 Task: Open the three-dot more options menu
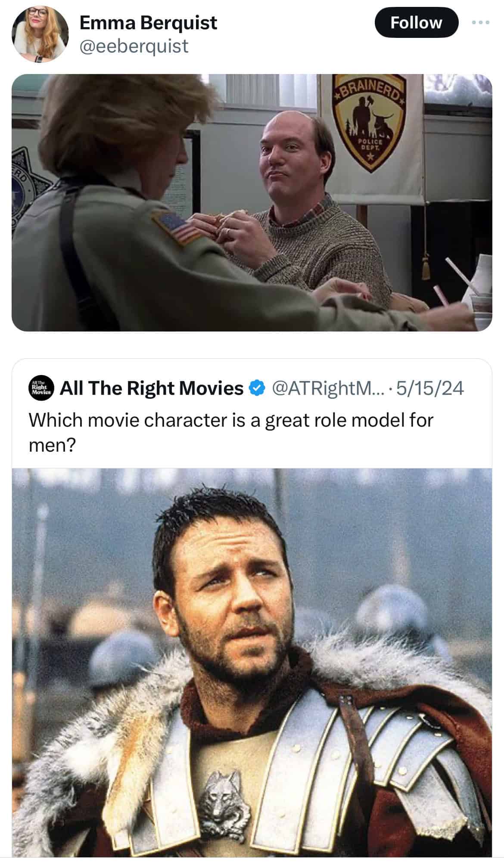(x=480, y=22)
